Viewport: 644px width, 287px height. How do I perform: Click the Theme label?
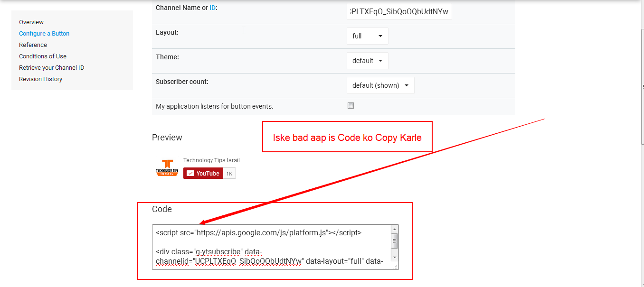(167, 57)
